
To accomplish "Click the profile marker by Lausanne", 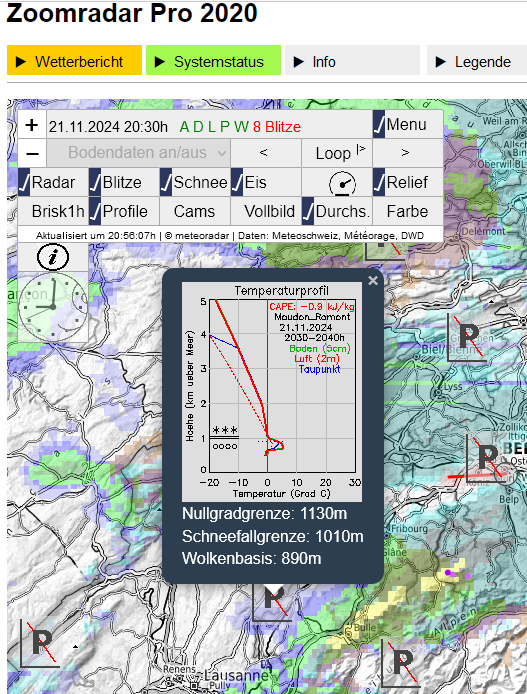I will (41, 643).
